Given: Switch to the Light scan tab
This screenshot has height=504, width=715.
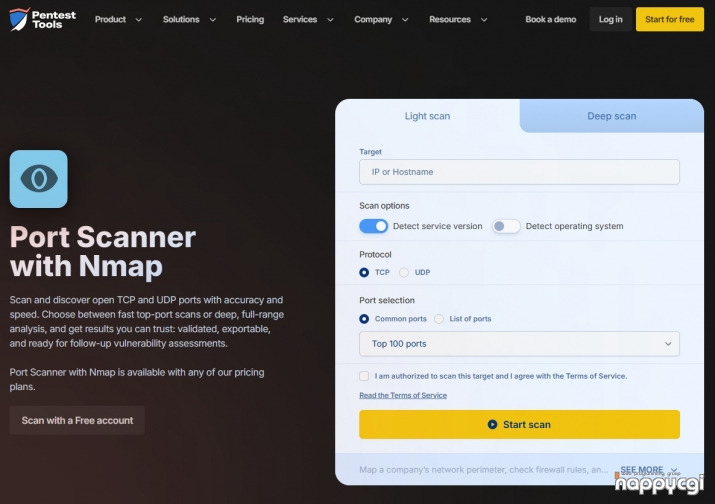Looking at the screenshot, I should coord(427,116).
